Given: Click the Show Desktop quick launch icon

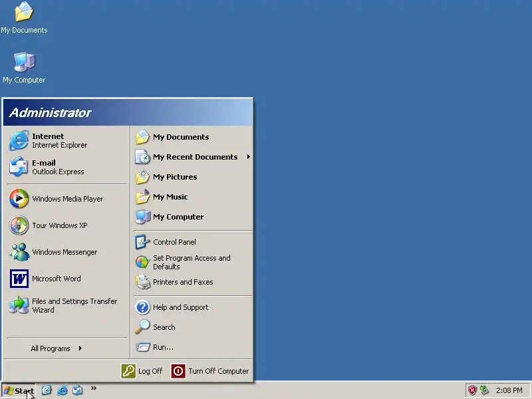Looking at the screenshot, I should point(47,390).
